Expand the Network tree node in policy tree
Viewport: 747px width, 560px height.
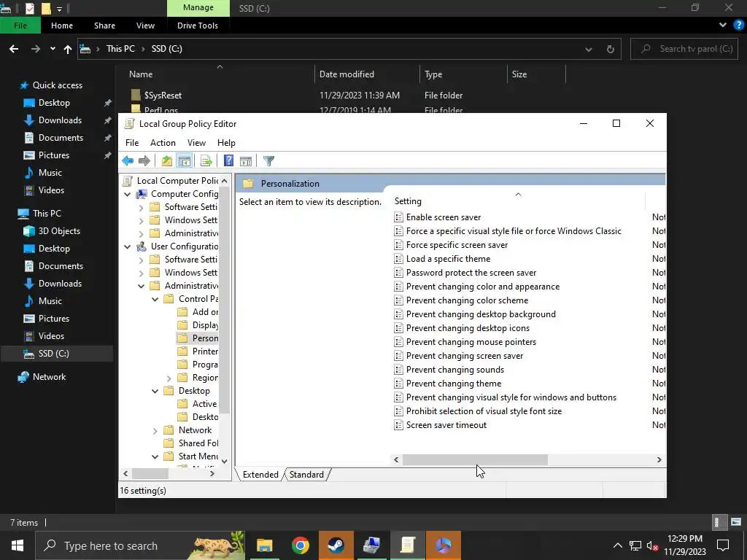coord(155,430)
